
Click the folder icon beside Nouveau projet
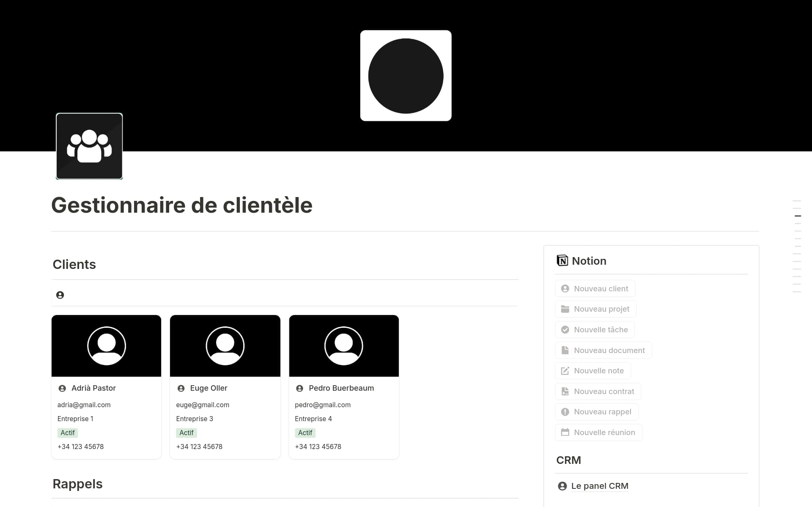point(565,309)
